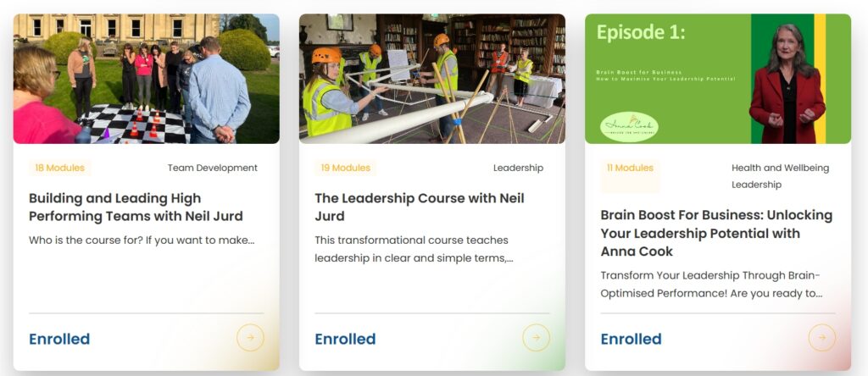Click arrow icon on Building High Performing Teams card
Image resolution: width=868 pixels, height=376 pixels.
coord(250,338)
